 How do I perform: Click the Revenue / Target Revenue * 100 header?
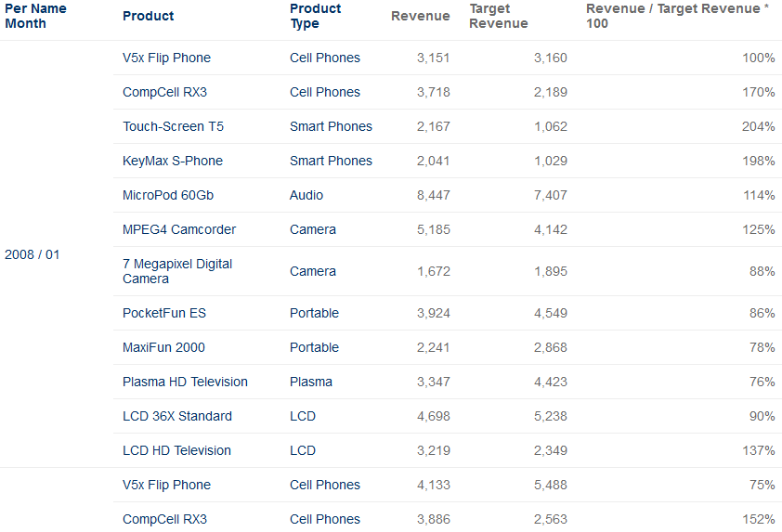pyautogui.click(x=677, y=16)
